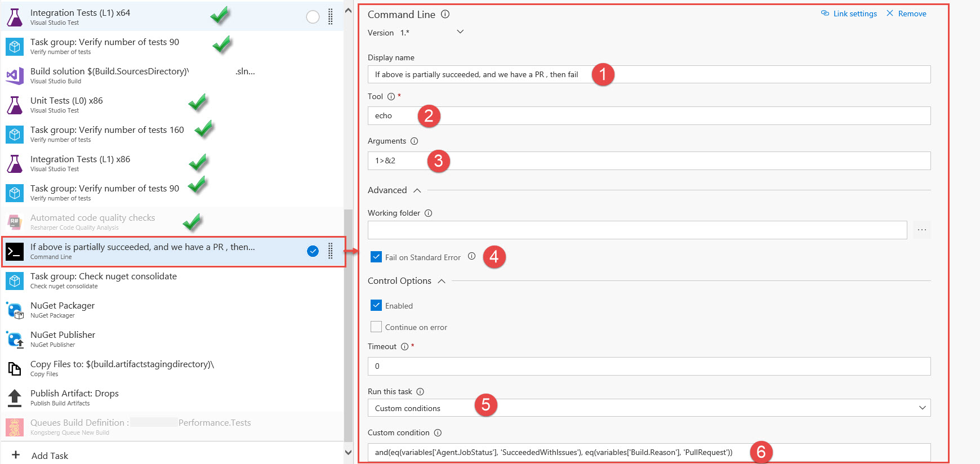Image resolution: width=980 pixels, height=464 pixels.
Task: Click the Command Line task terminal icon
Action: pyautogui.click(x=15, y=252)
